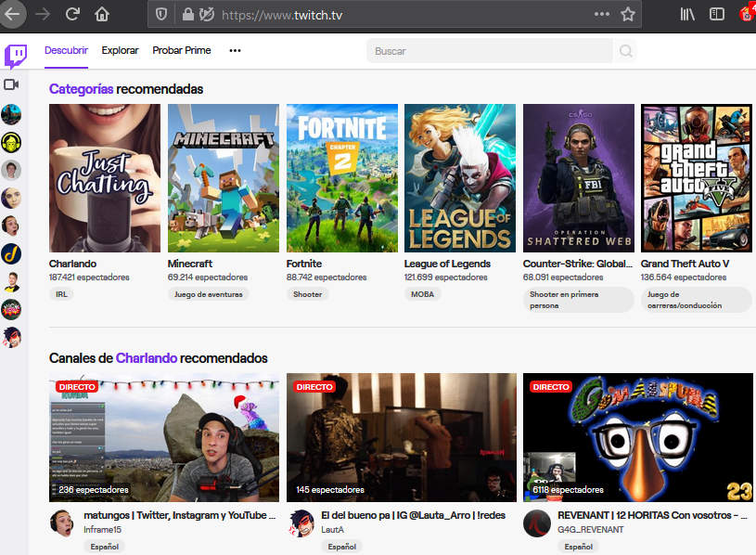The width and height of the screenshot is (756, 555).
Task: Click the Grand Theft Auto V title
Action: click(x=685, y=264)
